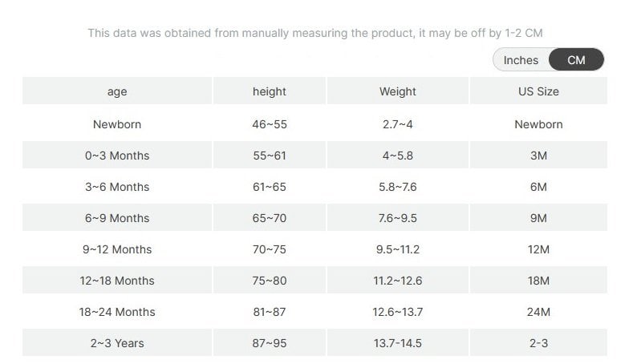Screen dimensions: 641x364
Task: Click the height column header
Action: click(x=270, y=91)
